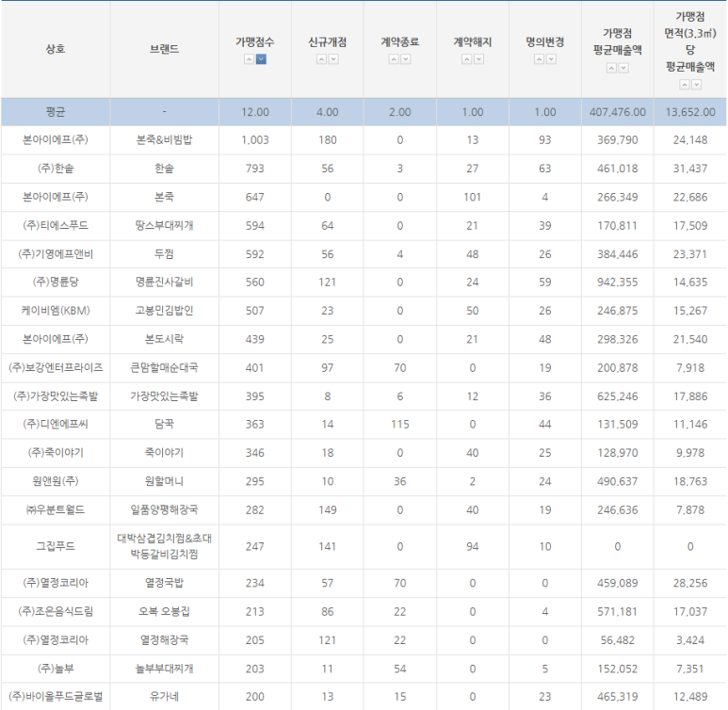This screenshot has width=728, height=710.
Task: Click 1,003 franchise count value
Action: click(x=255, y=139)
